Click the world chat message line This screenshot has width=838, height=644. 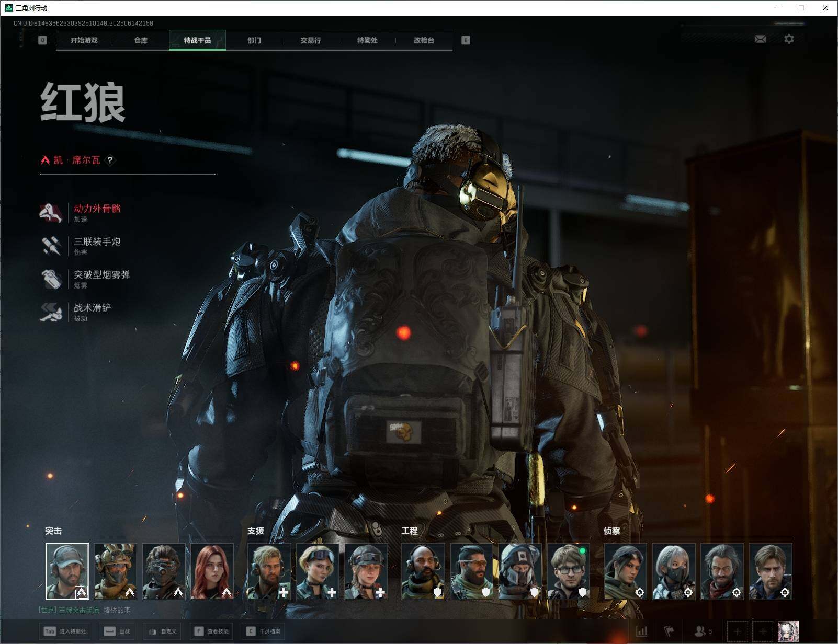click(85, 610)
